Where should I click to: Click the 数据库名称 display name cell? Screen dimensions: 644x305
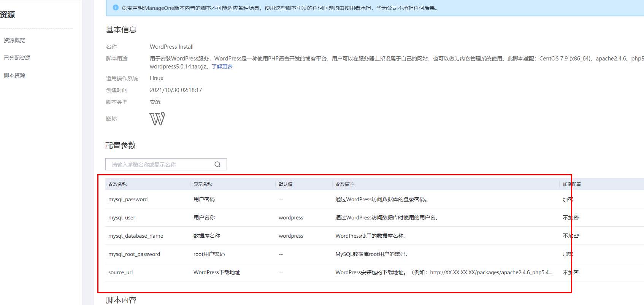coord(207,236)
